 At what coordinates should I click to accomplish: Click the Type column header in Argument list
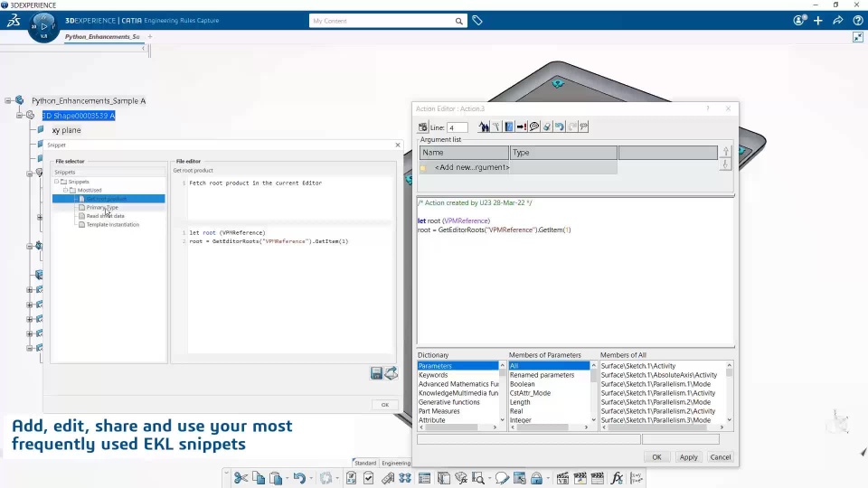click(563, 153)
